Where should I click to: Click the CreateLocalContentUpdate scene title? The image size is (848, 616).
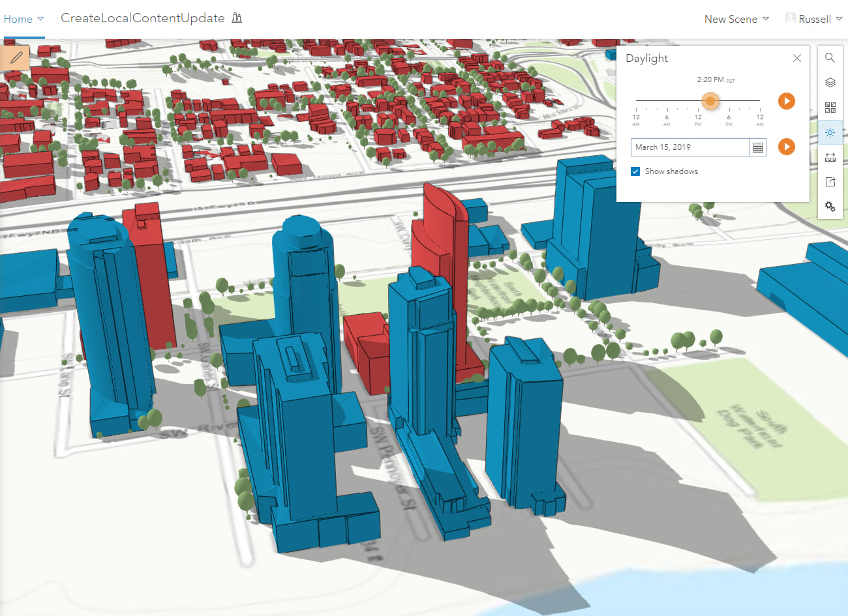pos(142,18)
